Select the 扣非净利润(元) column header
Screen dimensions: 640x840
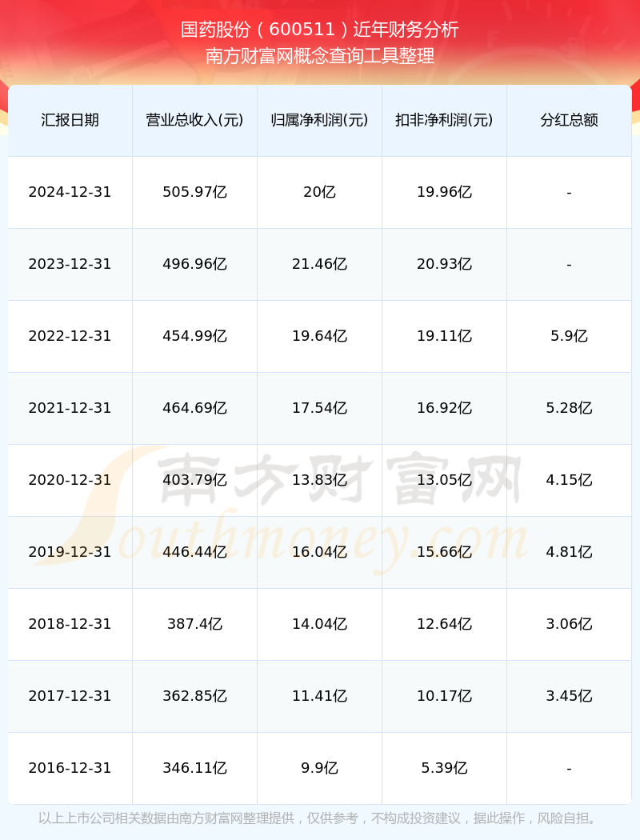tap(445, 120)
